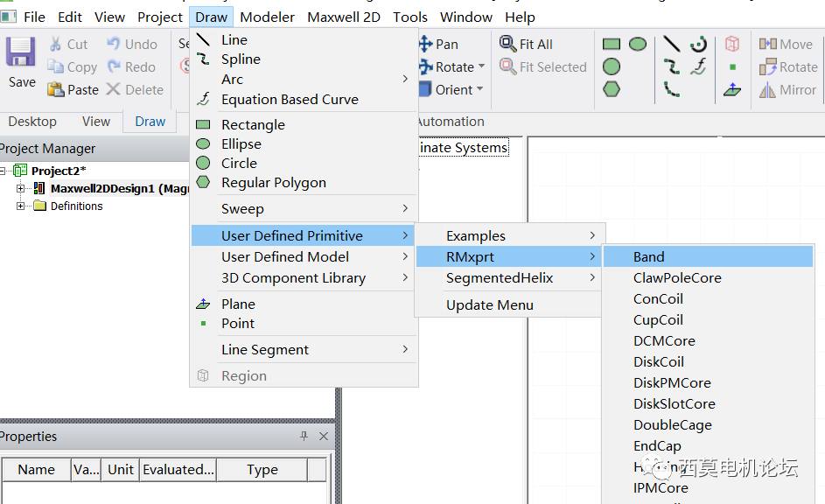Select the Pan view tool
This screenshot has height=504, width=825.
[426, 44]
